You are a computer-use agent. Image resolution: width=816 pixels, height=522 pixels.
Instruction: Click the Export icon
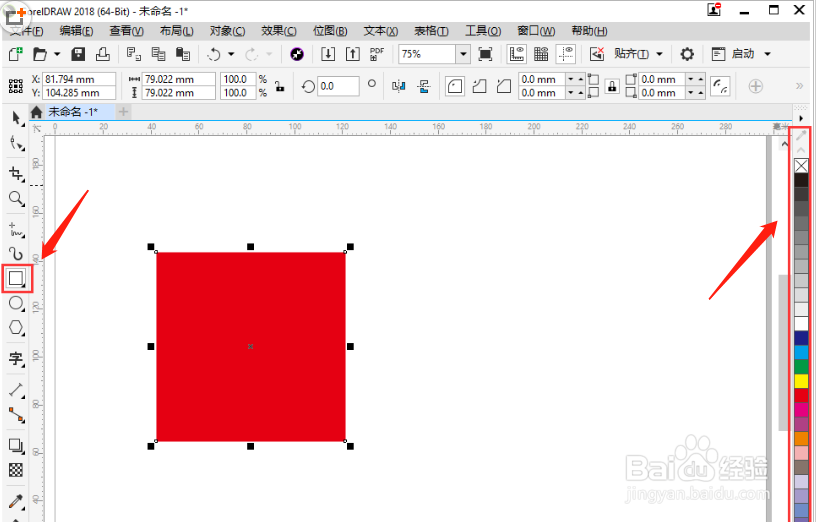click(353, 54)
